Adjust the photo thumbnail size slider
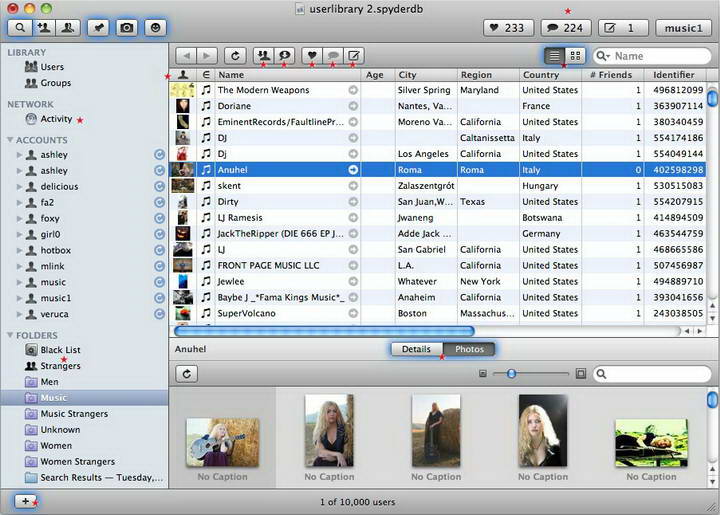The image size is (720, 515). [x=511, y=374]
